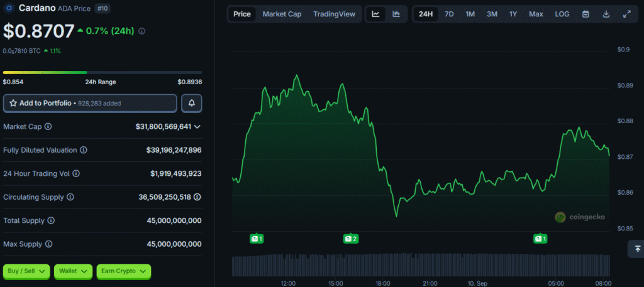Screen dimensions: 644x287
Task: Expand chart to fullscreen
Action: (627, 14)
